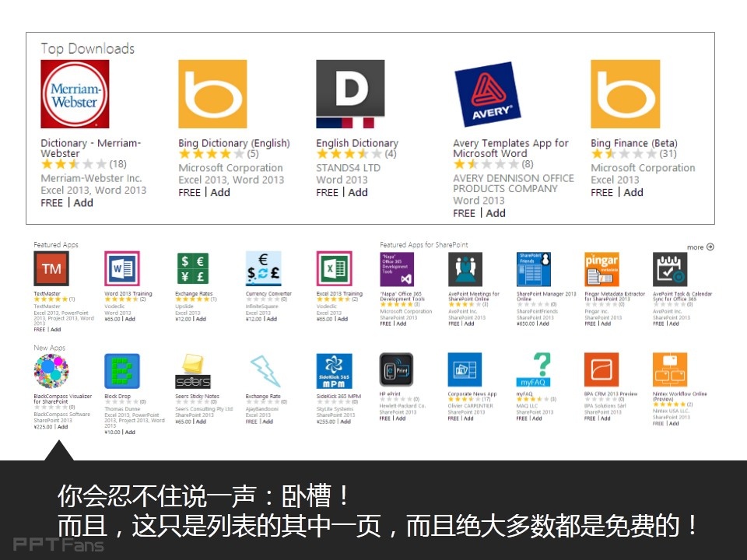Viewport: 747px width, 560px height.
Task: Open the Currency Converter app icon
Action: tap(263, 269)
